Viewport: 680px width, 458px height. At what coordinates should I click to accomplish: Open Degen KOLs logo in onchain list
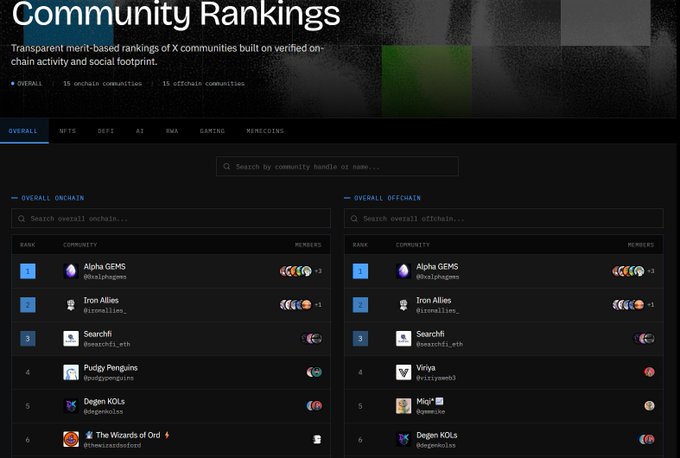coord(71,406)
